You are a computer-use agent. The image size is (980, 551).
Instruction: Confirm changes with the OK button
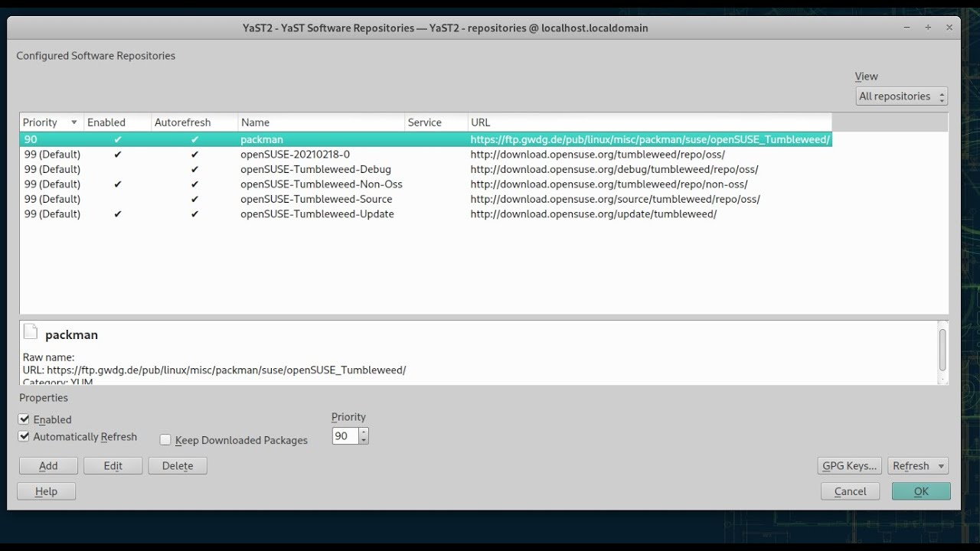tap(921, 491)
